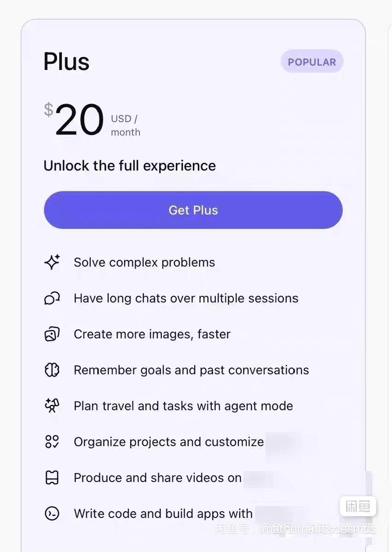Click the Create more images, faster text
Viewport: 392px width, 552px height.
coord(152,334)
